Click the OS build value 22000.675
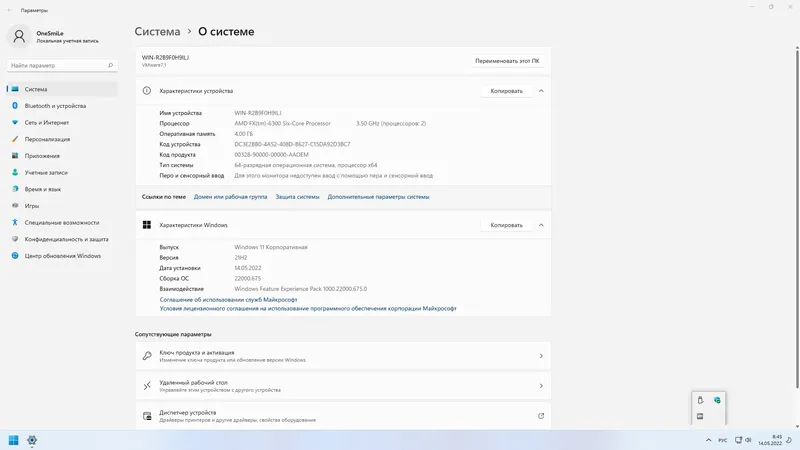Viewport: 800px width, 450px height. point(247,278)
